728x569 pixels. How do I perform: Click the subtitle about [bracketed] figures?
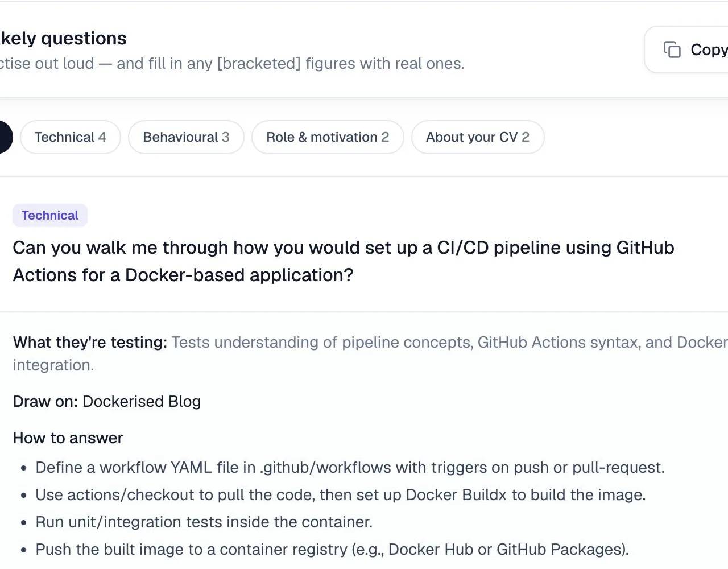point(232,63)
